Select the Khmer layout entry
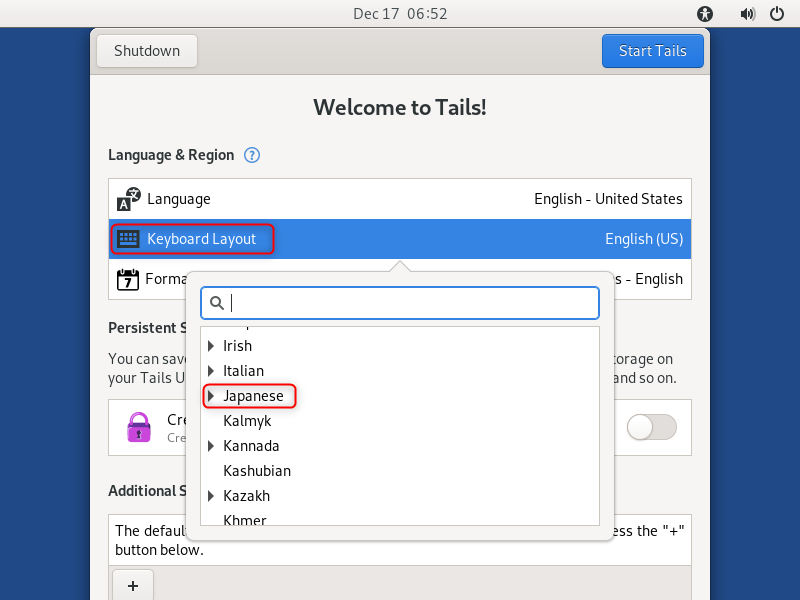The image size is (800, 600). (x=244, y=519)
